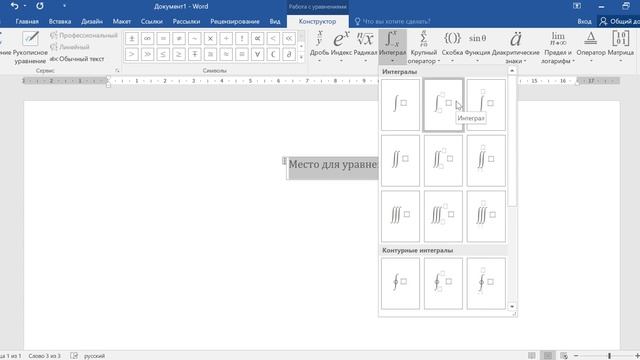The height and width of the screenshot is (360, 640).
Task: Click the proofing check icon in status bar
Action: (74, 356)
